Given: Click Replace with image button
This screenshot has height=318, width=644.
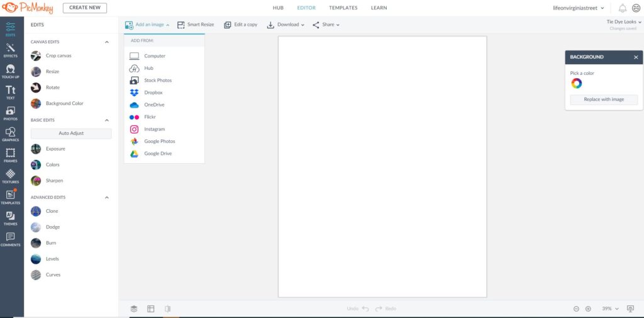Looking at the screenshot, I should tap(604, 99).
